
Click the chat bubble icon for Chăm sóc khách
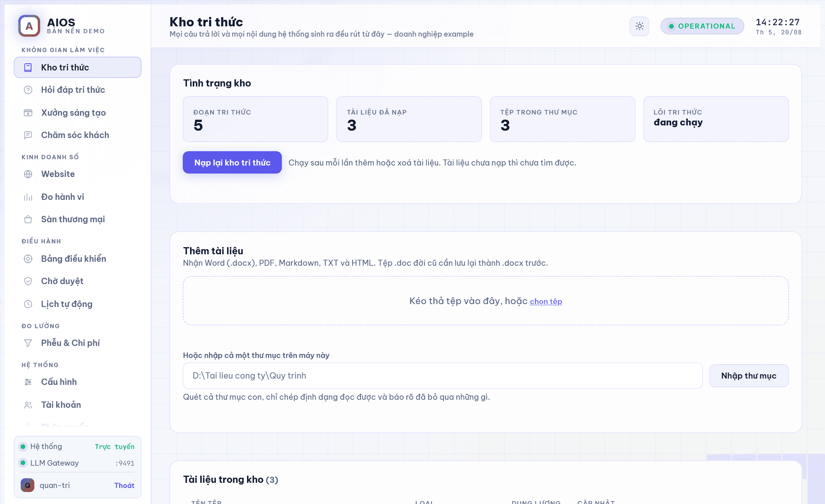[x=28, y=135]
